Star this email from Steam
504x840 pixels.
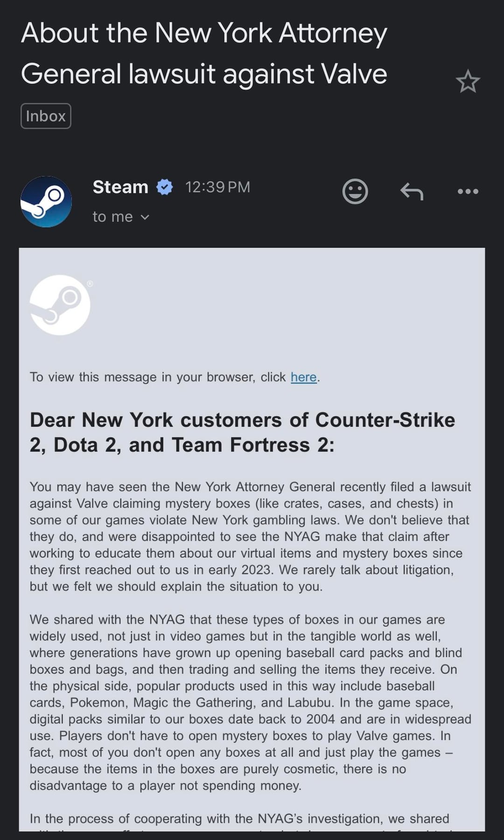click(468, 82)
